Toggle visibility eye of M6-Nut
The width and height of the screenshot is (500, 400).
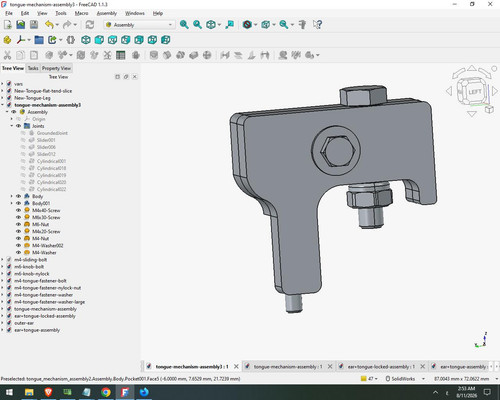pos(19,224)
